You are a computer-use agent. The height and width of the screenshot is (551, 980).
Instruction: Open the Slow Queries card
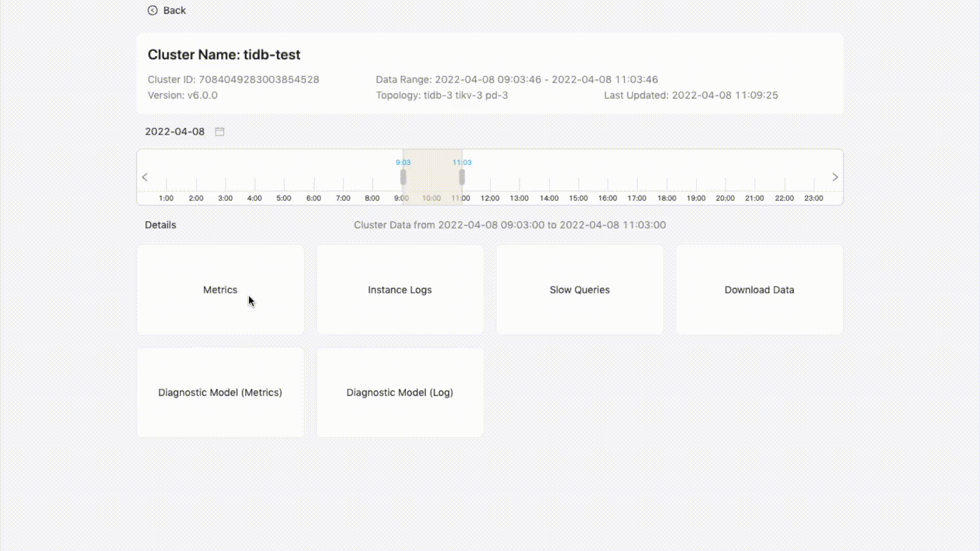point(579,290)
